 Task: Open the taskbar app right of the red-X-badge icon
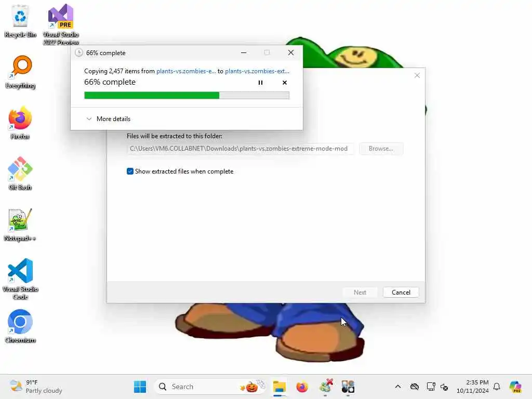348,387
